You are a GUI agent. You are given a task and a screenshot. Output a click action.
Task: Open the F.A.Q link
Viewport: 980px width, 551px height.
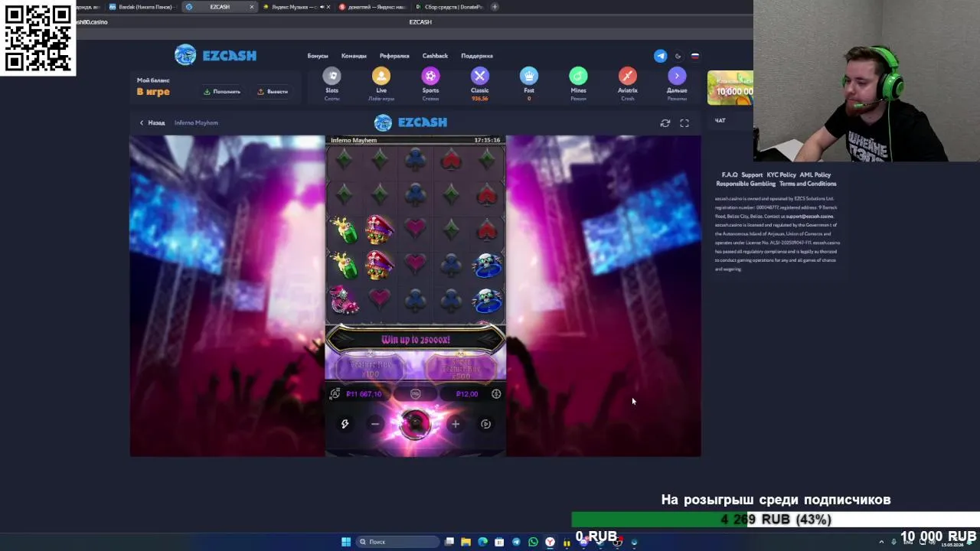click(x=729, y=174)
